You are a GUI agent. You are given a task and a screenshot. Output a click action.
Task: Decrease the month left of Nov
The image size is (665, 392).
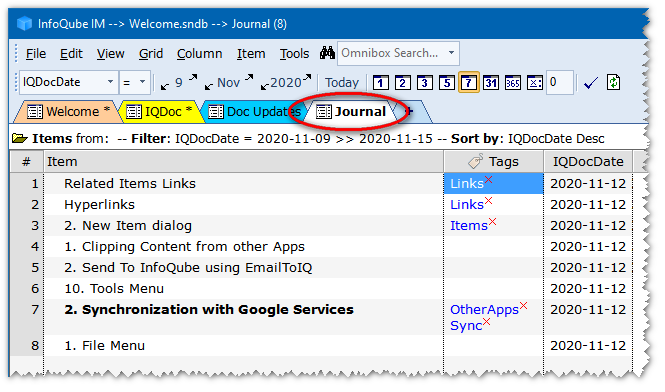209,87
